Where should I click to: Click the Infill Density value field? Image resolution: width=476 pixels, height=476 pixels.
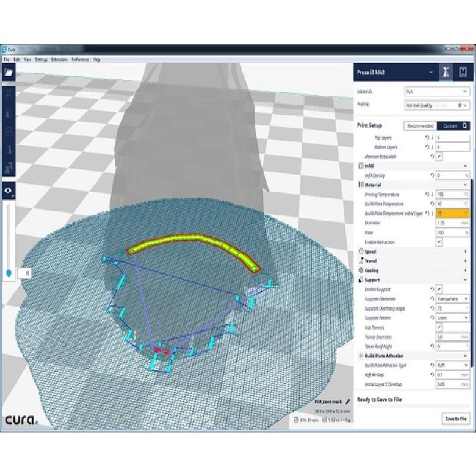point(453,176)
